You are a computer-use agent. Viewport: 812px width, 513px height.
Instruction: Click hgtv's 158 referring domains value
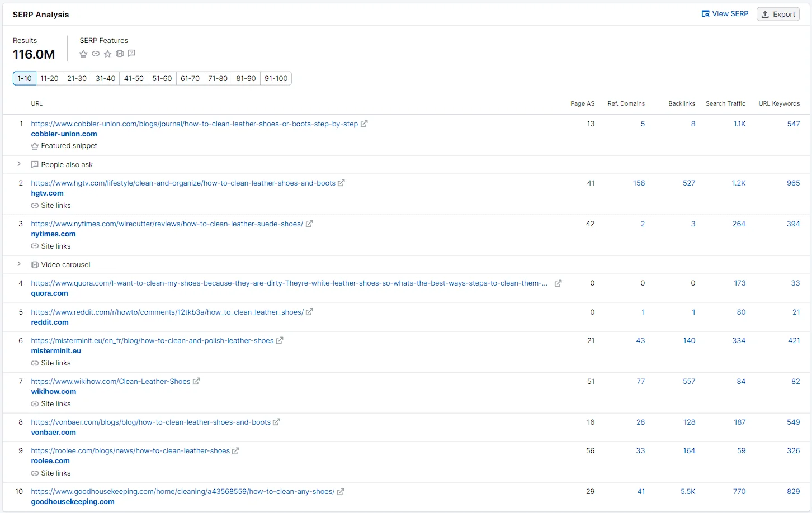point(639,183)
